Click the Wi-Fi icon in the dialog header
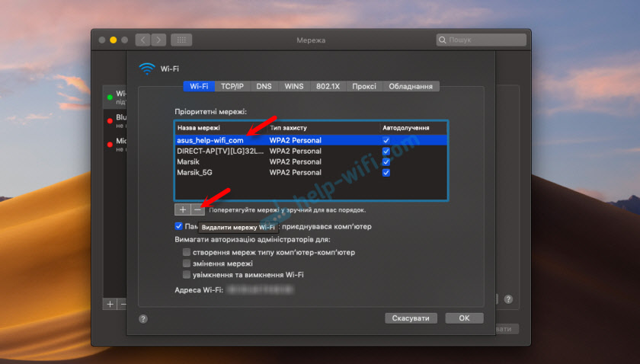Image resolution: width=640 pixels, height=364 pixels. pyautogui.click(x=146, y=68)
